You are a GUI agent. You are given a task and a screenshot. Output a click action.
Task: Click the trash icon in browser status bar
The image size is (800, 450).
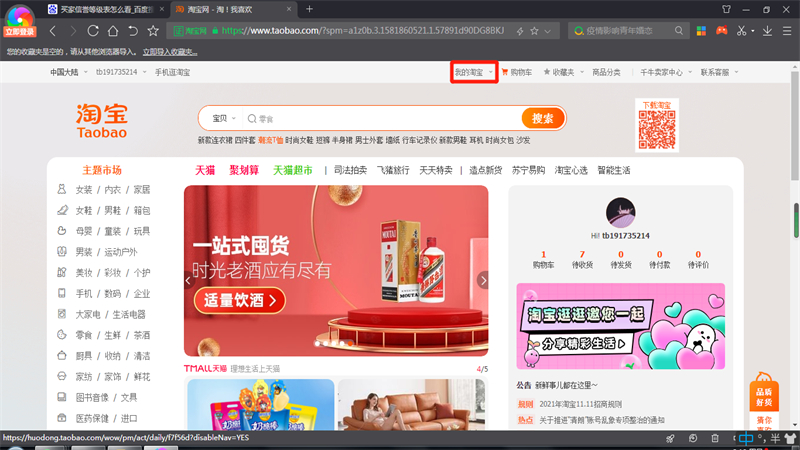(715, 438)
